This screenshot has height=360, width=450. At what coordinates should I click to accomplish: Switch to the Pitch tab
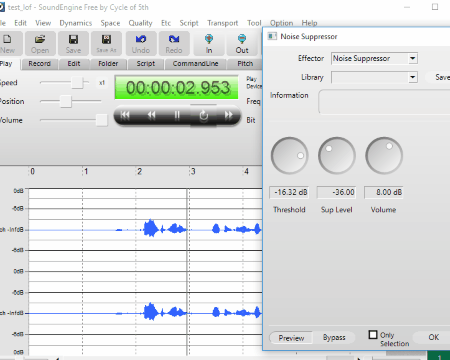245,64
